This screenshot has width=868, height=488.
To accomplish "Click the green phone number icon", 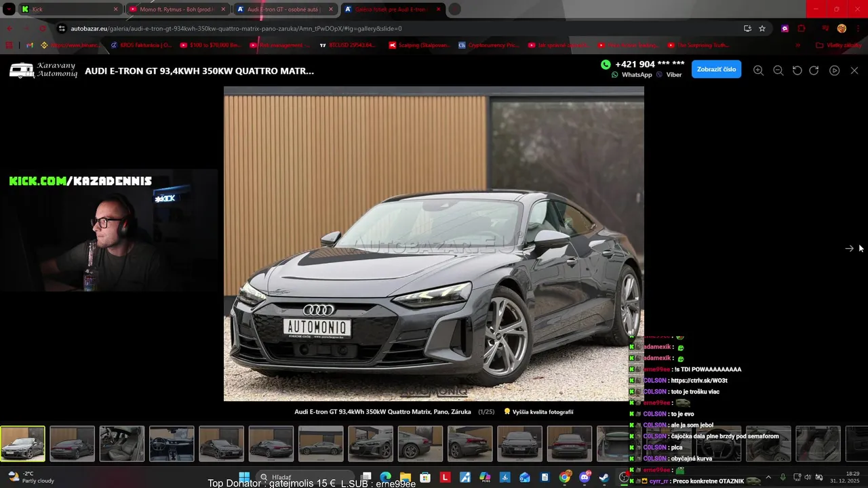I will [606, 64].
